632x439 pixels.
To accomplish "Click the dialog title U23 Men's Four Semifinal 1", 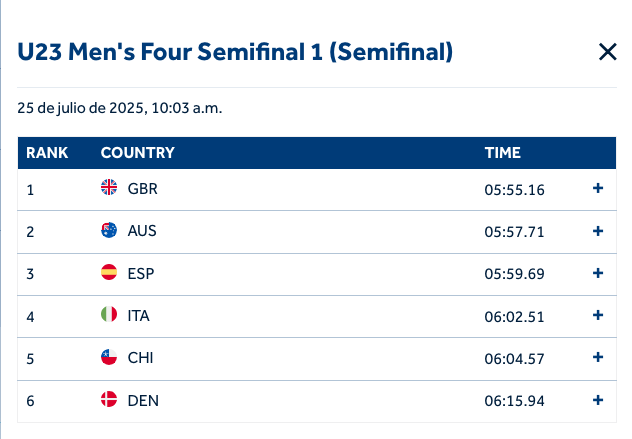I will point(235,52).
